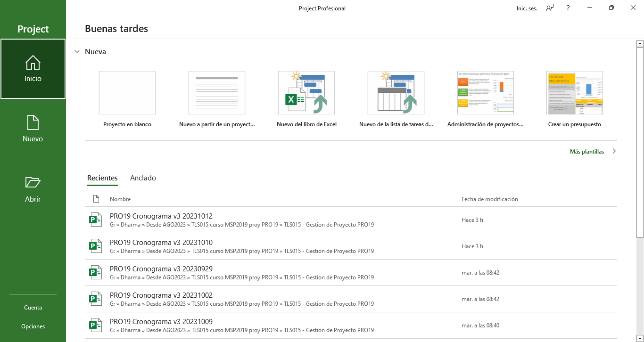The height and width of the screenshot is (342, 644).
Task: Open PRO19 Cronograma v3 20231009 file
Action: tap(351, 326)
